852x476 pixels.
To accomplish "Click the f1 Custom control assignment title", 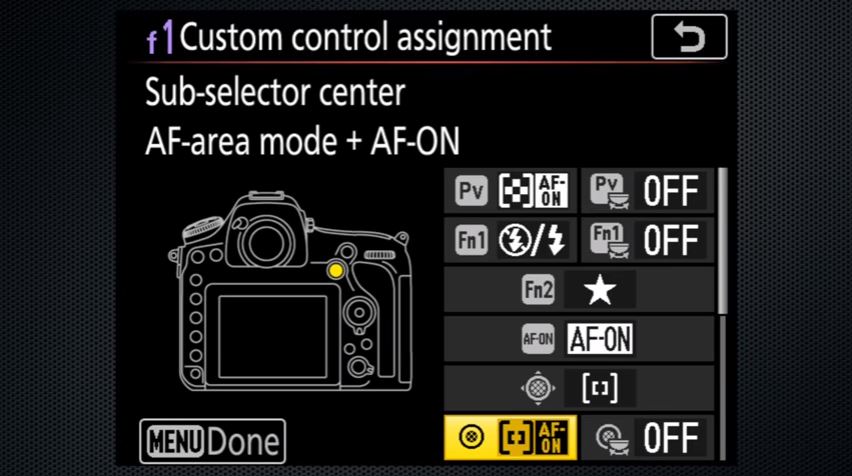I will point(349,37).
